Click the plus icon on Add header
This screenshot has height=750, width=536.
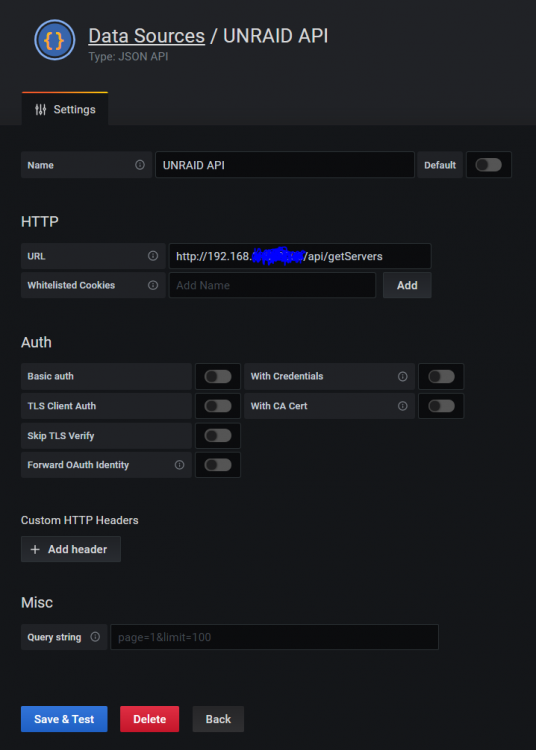(35, 550)
